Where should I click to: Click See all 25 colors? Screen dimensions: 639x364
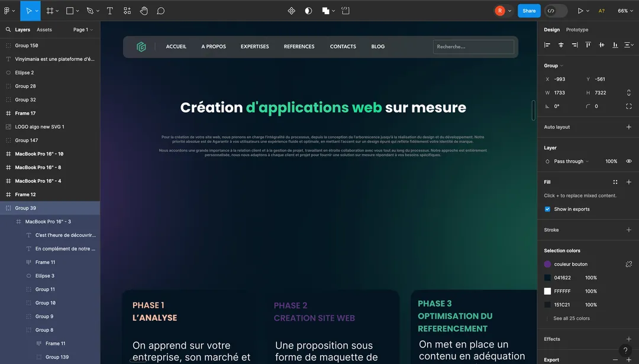[571, 318]
